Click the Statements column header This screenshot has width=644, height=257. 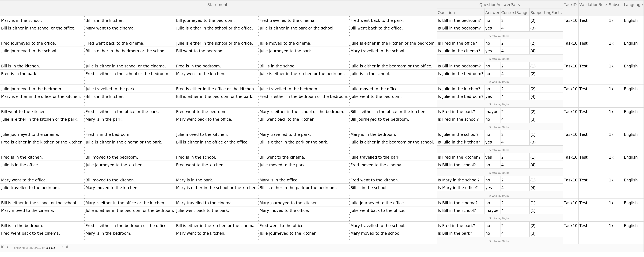click(218, 5)
